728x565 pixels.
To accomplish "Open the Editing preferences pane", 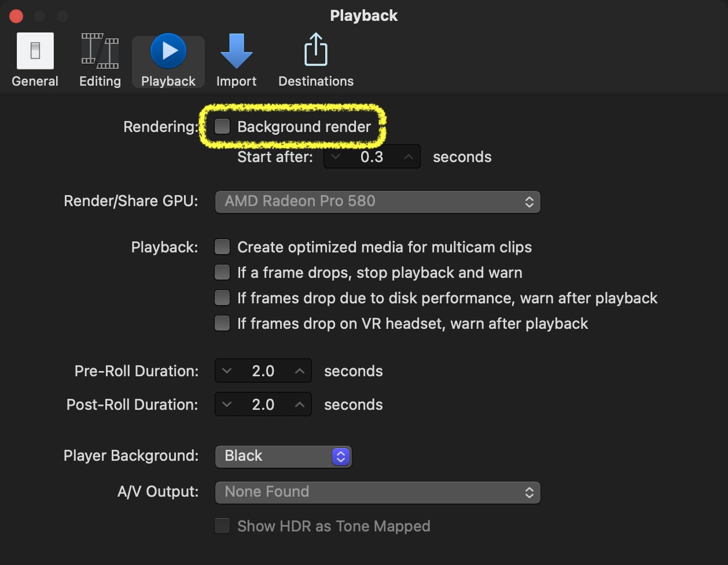I will (x=100, y=60).
